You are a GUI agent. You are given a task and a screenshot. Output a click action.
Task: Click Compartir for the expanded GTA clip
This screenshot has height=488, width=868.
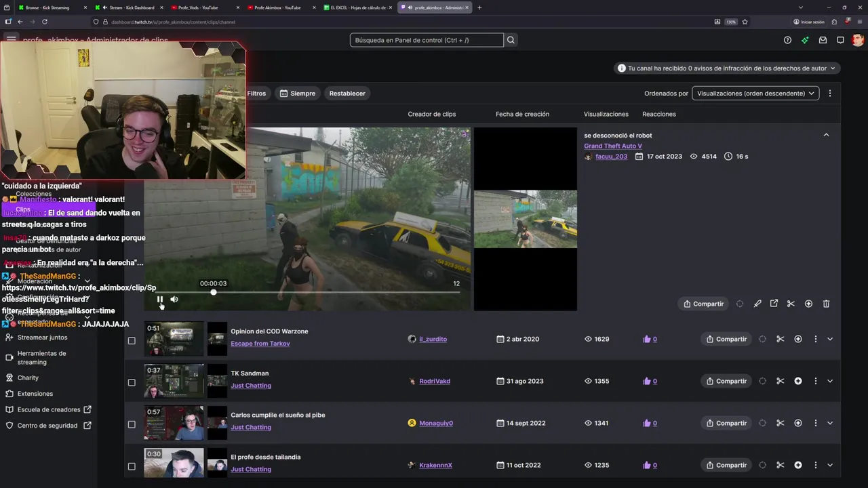coord(703,304)
